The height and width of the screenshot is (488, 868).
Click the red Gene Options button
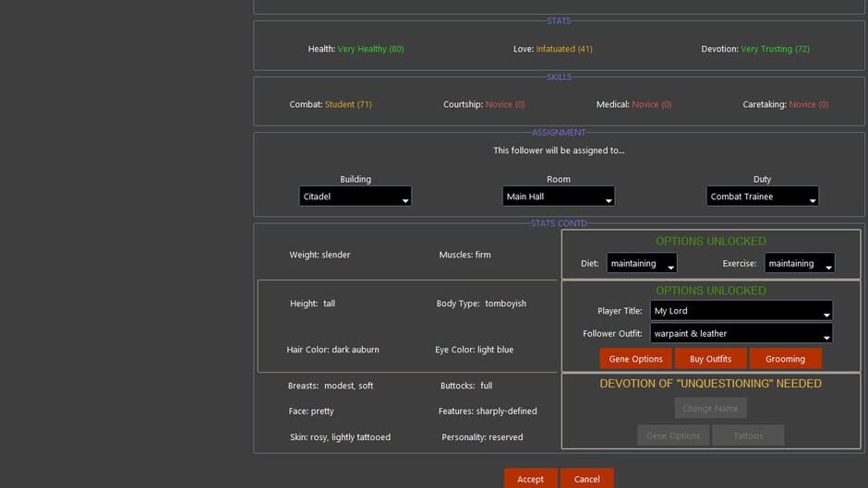tap(635, 359)
